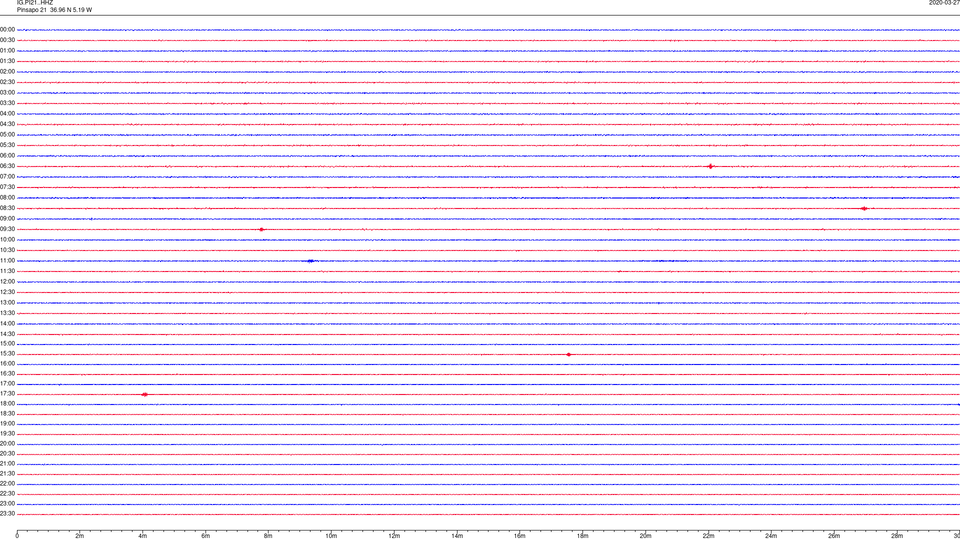This screenshot has width=960, height=540.
Task: Click the 19:00 row time label
Action: [x=7, y=424]
